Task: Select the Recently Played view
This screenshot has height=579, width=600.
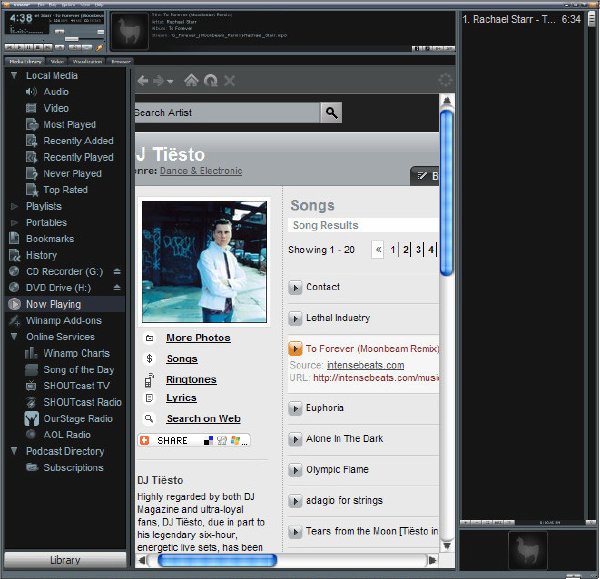Action: tap(78, 157)
